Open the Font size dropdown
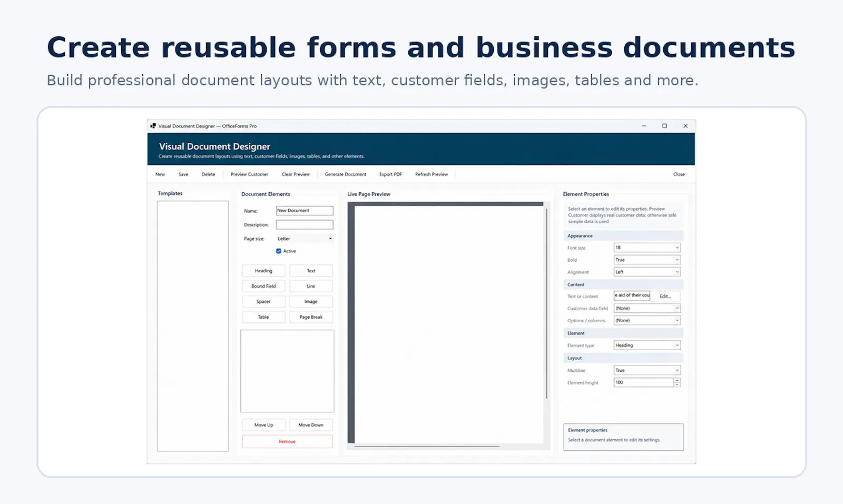The width and height of the screenshot is (843, 504). click(x=647, y=248)
